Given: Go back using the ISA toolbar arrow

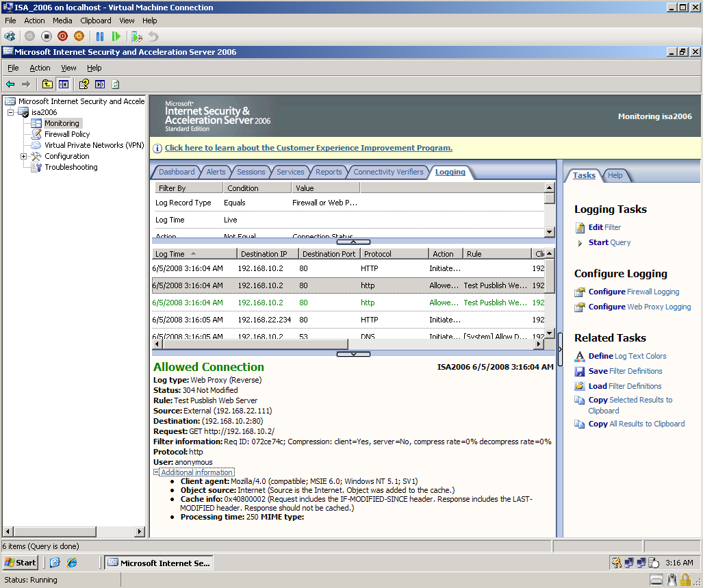Looking at the screenshot, I should click(x=10, y=84).
